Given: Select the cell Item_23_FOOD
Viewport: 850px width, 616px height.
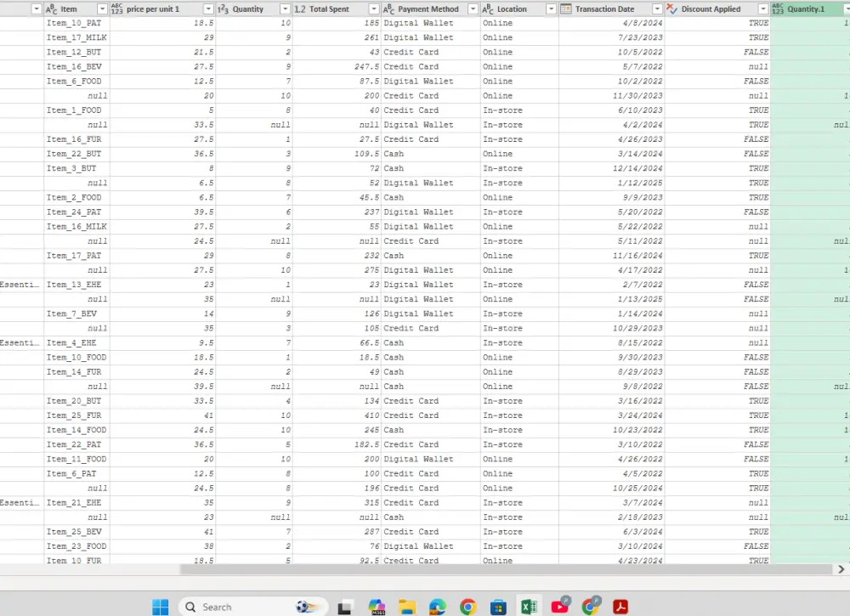Looking at the screenshot, I should (x=76, y=546).
